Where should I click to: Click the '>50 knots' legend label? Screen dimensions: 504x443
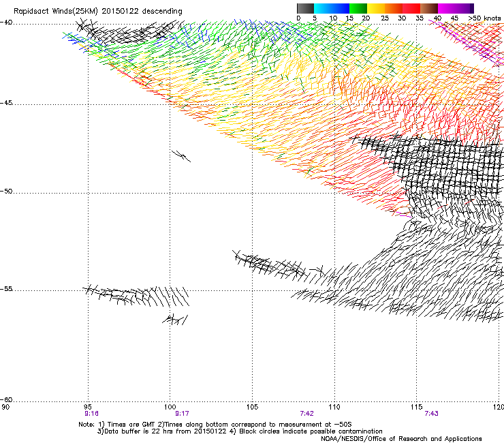click(x=484, y=18)
